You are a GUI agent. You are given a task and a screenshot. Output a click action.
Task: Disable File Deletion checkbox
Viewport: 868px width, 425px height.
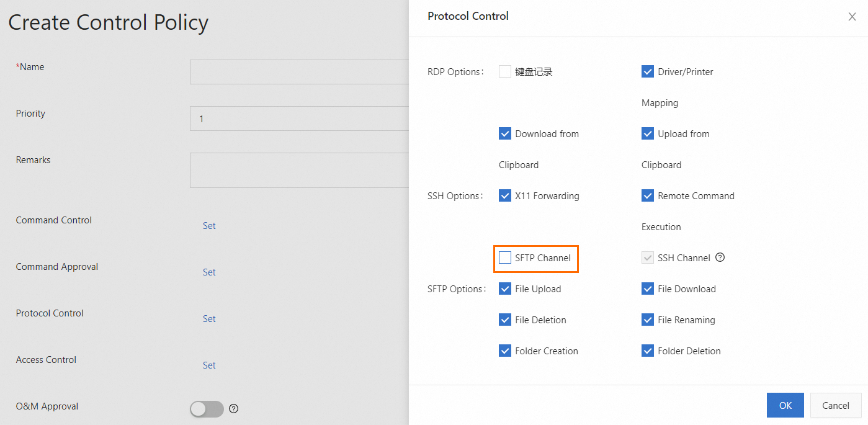tap(505, 320)
